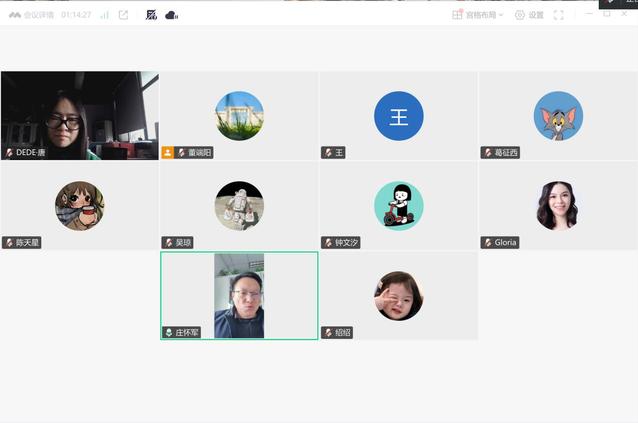The height and width of the screenshot is (423, 638).
Task: Click 钟文汐's cartoon avatar
Action: [398, 206]
